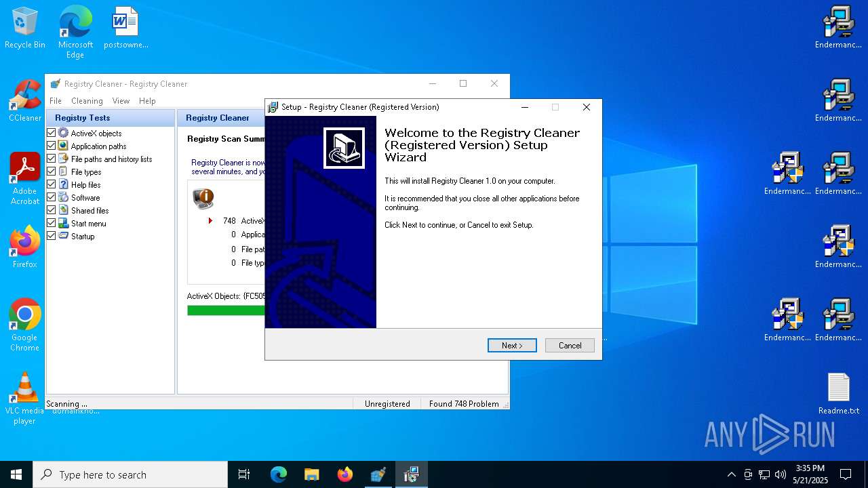Open File Explorer from the taskbar
Image resolution: width=868 pixels, height=488 pixels.
coord(311,474)
